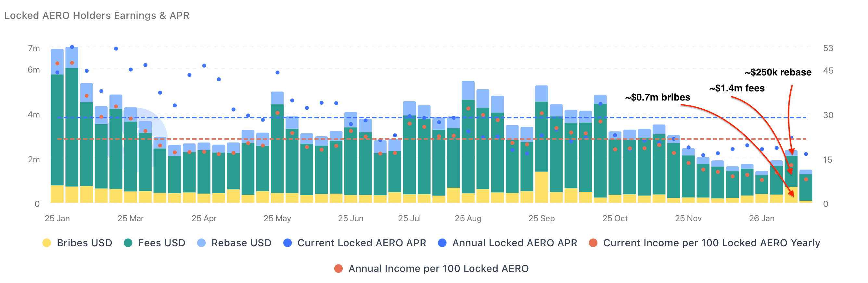Toggle the Rebase USD legend label

tap(241, 243)
